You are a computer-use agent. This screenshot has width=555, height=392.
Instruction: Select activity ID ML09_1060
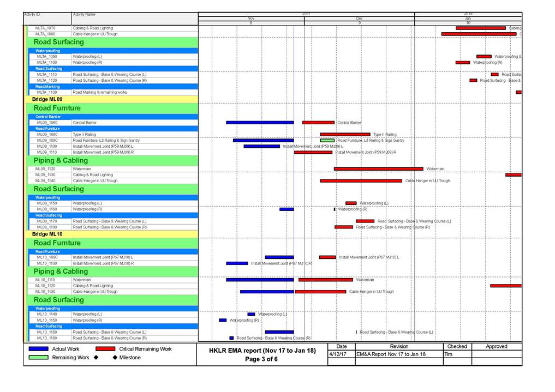point(47,123)
